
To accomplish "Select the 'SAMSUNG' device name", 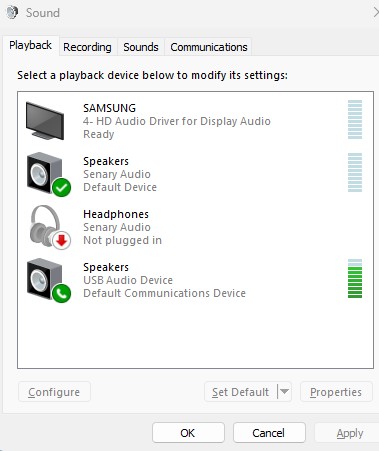I will coord(109,108).
